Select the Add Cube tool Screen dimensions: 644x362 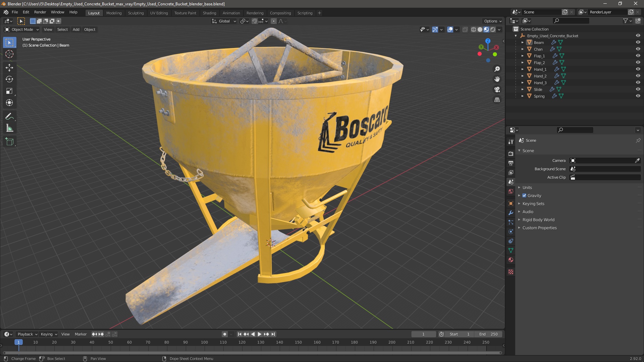9,142
